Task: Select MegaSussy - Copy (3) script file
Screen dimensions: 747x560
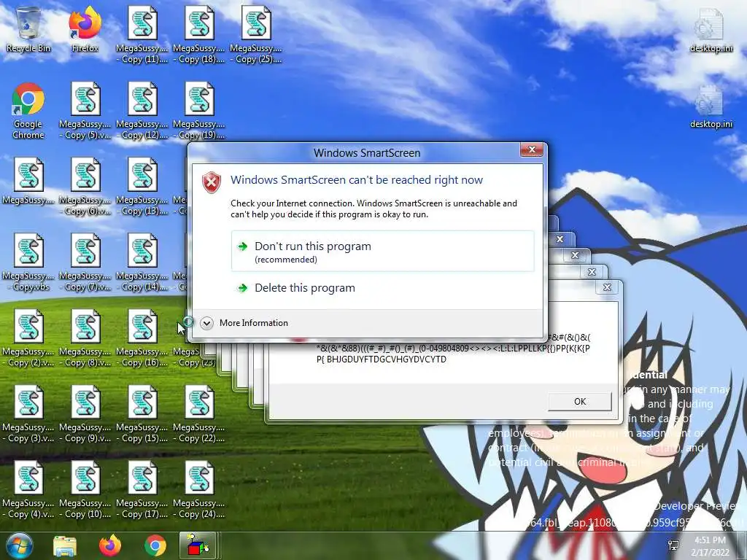Action: (x=28, y=413)
